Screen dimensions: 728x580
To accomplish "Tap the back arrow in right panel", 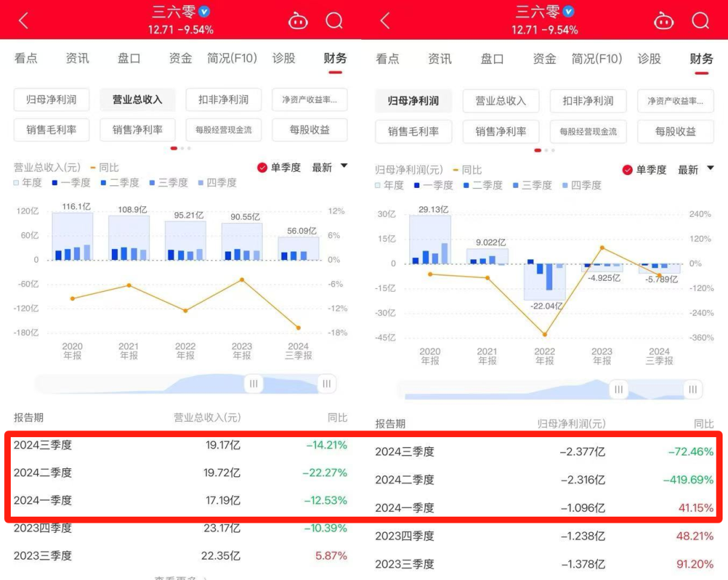I will [x=385, y=20].
